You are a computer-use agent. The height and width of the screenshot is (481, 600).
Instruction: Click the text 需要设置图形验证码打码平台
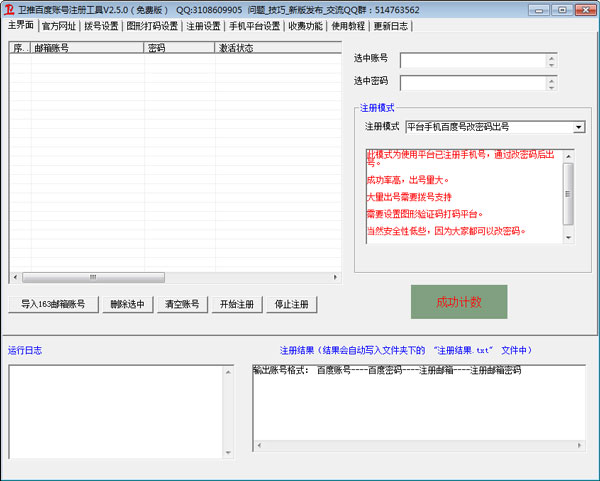424,214
